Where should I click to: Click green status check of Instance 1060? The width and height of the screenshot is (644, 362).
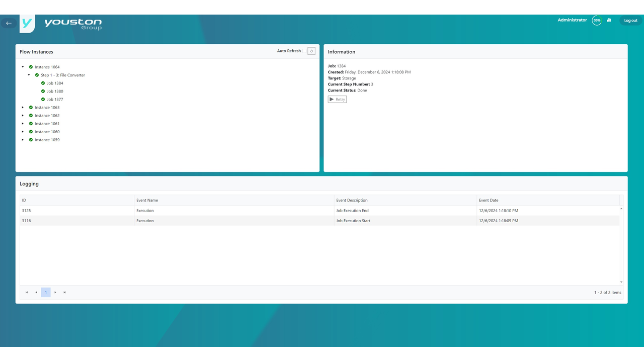(x=31, y=131)
